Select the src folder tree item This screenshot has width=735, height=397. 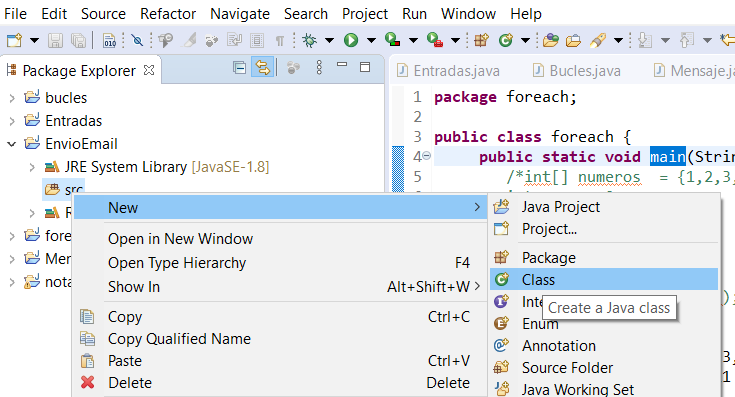pyautogui.click(x=64, y=189)
